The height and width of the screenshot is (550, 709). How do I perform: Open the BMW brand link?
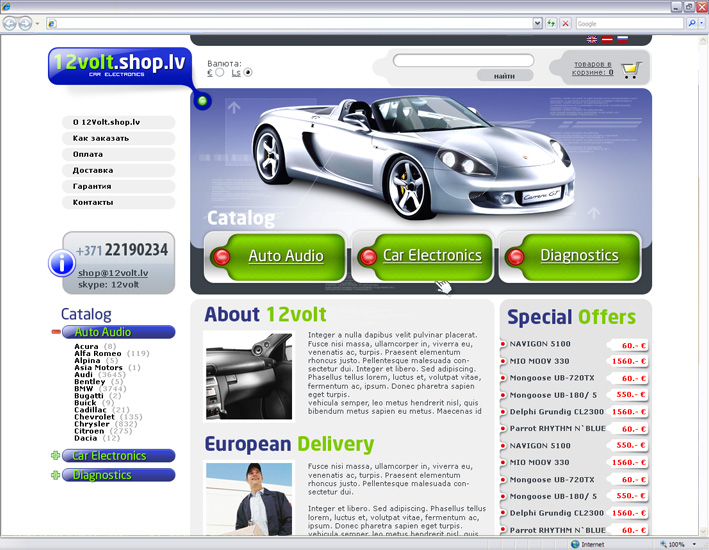tap(84, 389)
